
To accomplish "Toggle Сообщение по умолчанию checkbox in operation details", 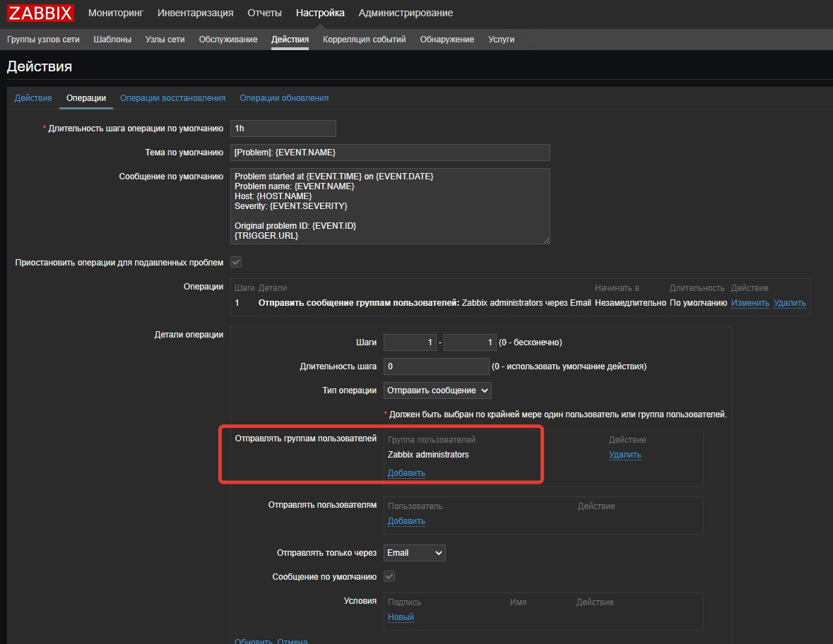I will point(389,577).
